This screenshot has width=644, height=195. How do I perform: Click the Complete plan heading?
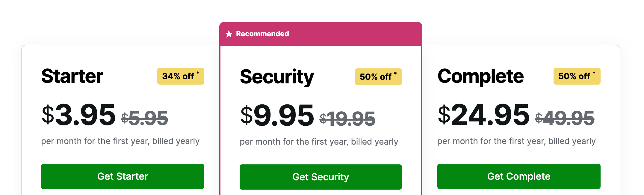pos(480,77)
